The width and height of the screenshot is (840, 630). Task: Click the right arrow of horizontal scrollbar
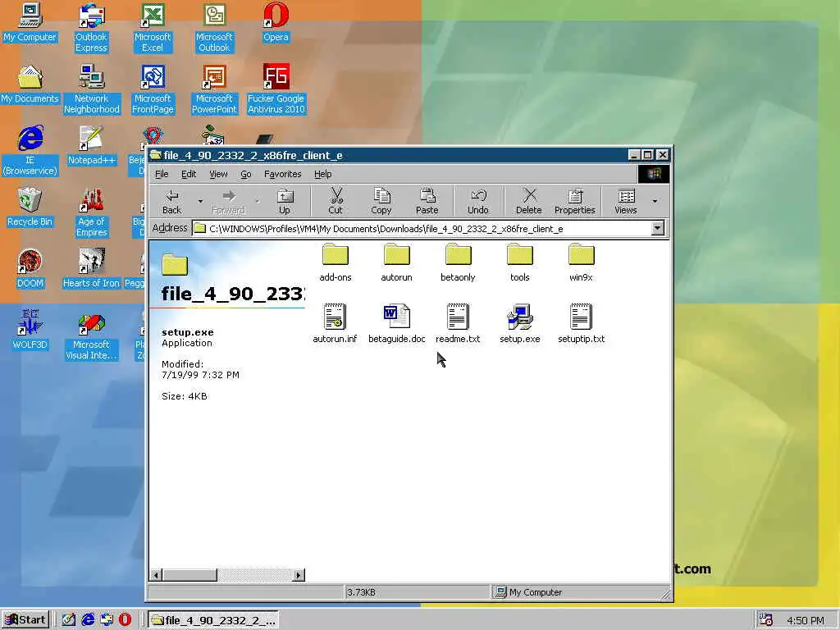299,575
